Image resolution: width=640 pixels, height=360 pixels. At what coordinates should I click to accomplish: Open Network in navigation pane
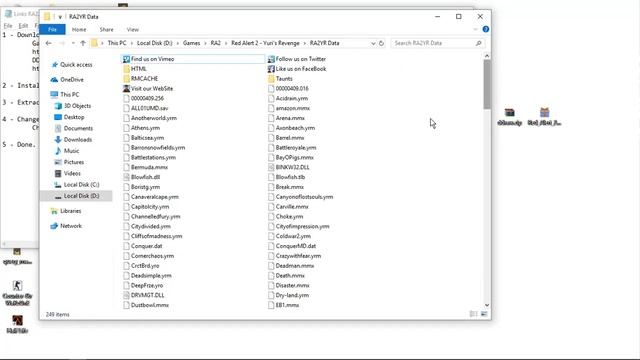coord(66,226)
